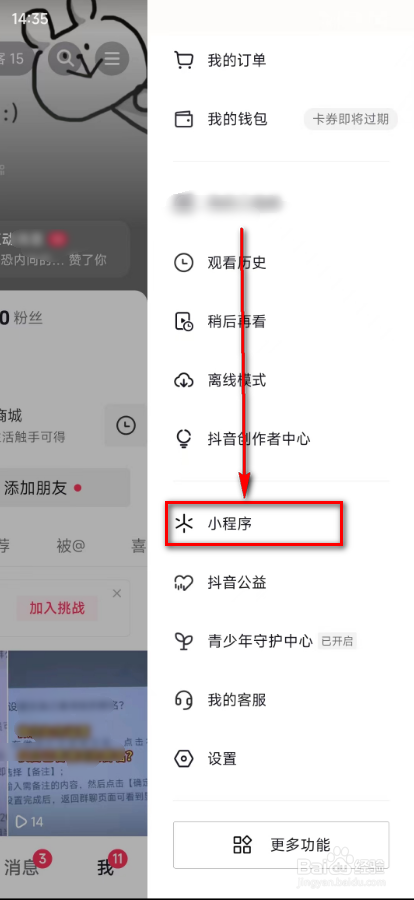
Task: Tap the 卡券即将过期 badge
Action: 350,119
